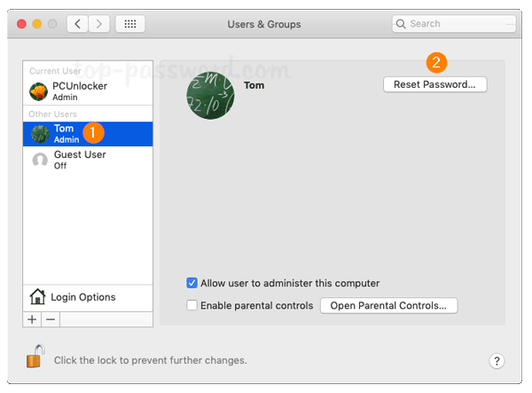The width and height of the screenshot is (532, 393).
Task: Open help with the question mark button
Action: pos(497,361)
